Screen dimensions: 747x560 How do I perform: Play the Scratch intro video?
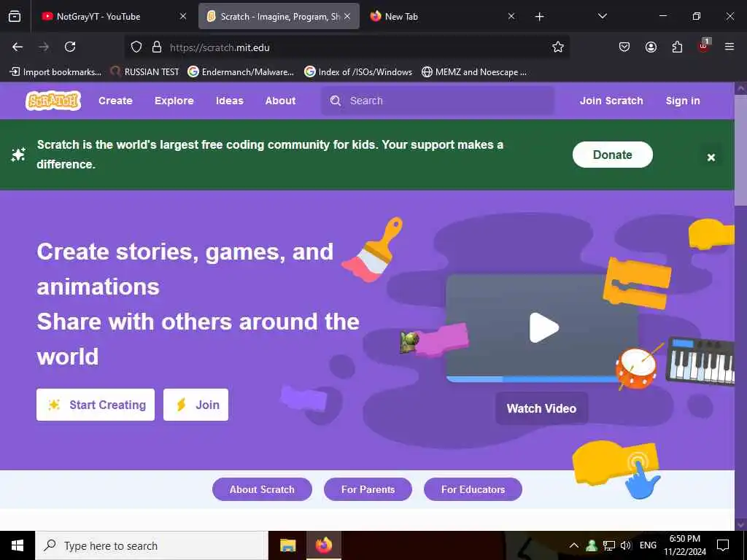point(543,327)
